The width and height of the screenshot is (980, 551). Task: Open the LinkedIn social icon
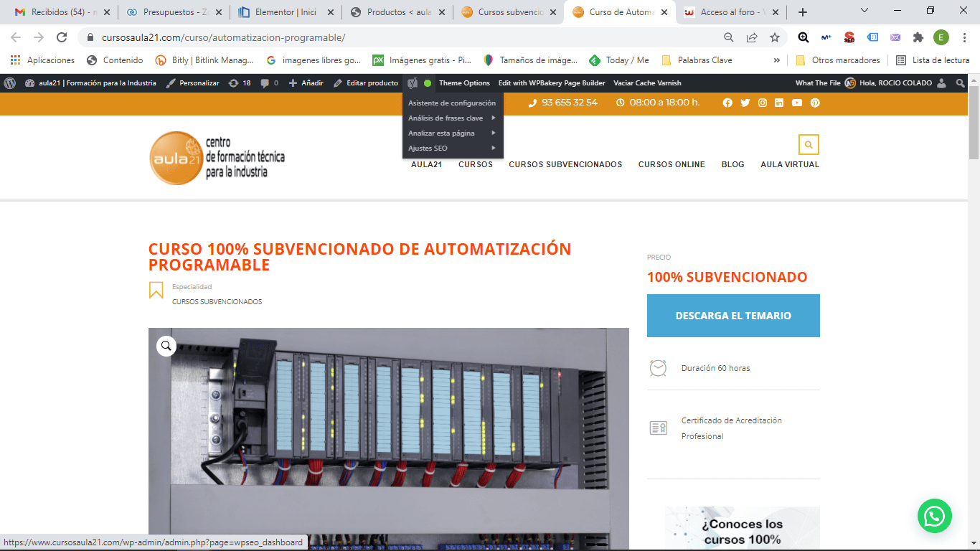[779, 103]
